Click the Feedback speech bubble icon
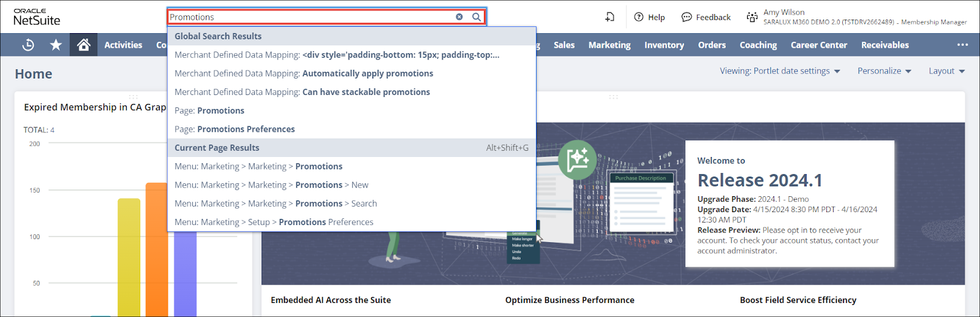The width and height of the screenshot is (980, 317). click(x=687, y=17)
